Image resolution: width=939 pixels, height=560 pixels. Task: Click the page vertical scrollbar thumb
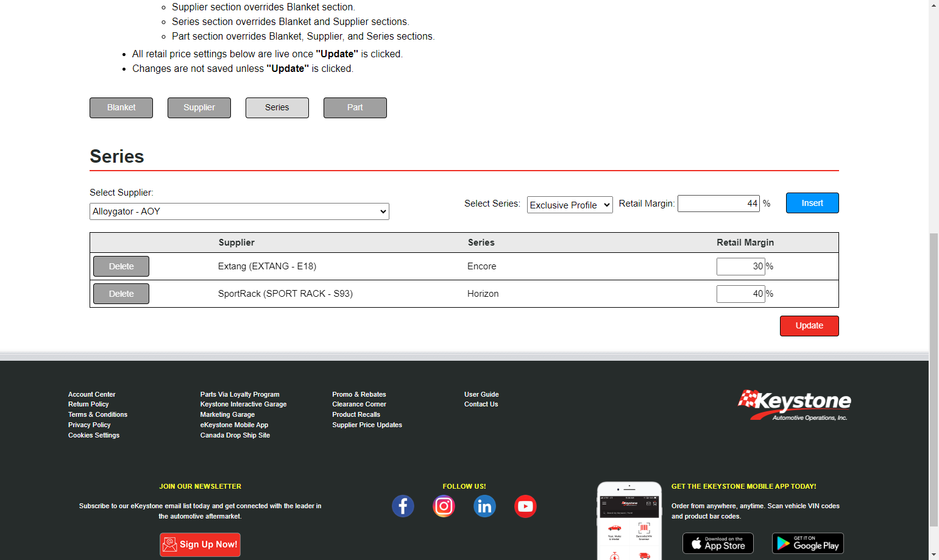click(x=934, y=379)
